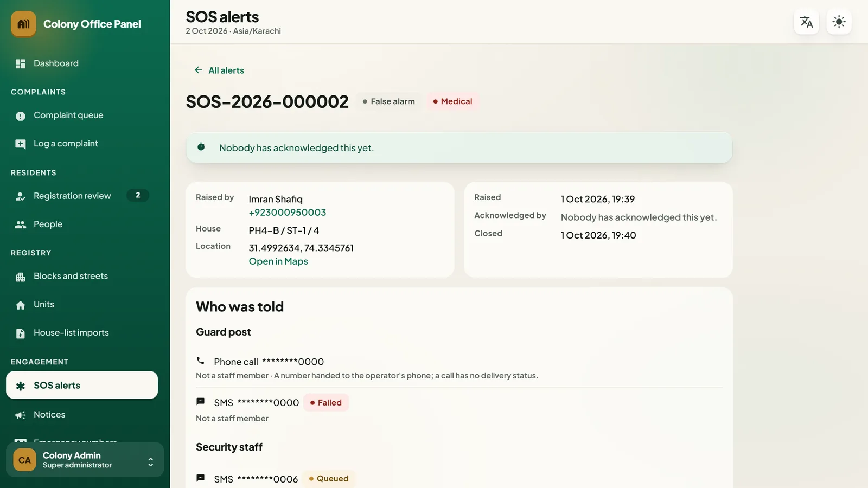Click the CA avatar badge
Image resolution: width=868 pixels, height=488 pixels.
tap(24, 460)
